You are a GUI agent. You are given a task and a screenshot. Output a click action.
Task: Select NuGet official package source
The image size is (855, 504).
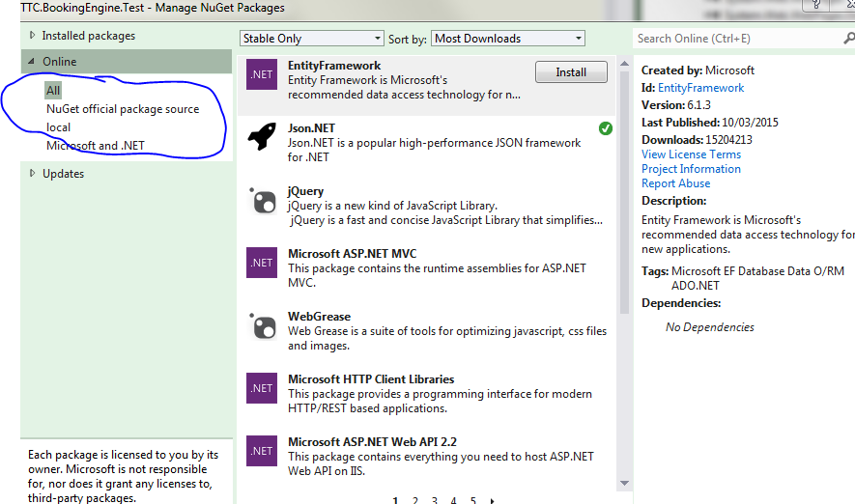pyautogui.click(x=123, y=109)
